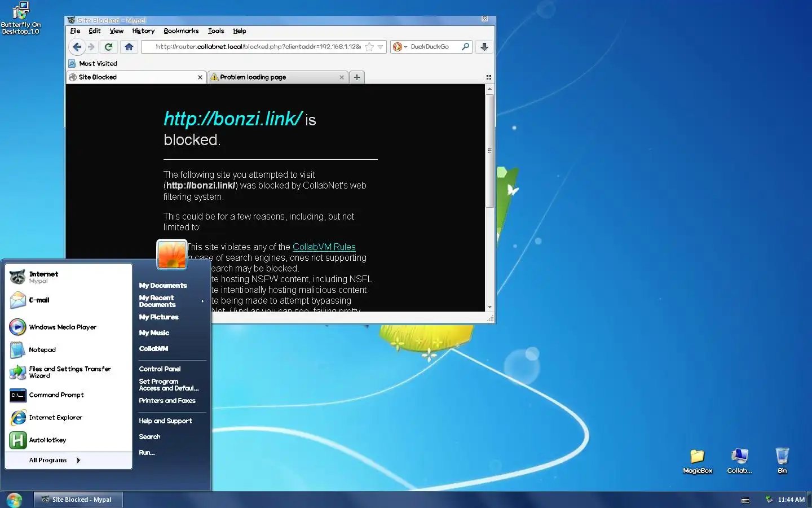Image resolution: width=812 pixels, height=508 pixels.
Task: Launch Windows Media Player
Action: [69, 327]
